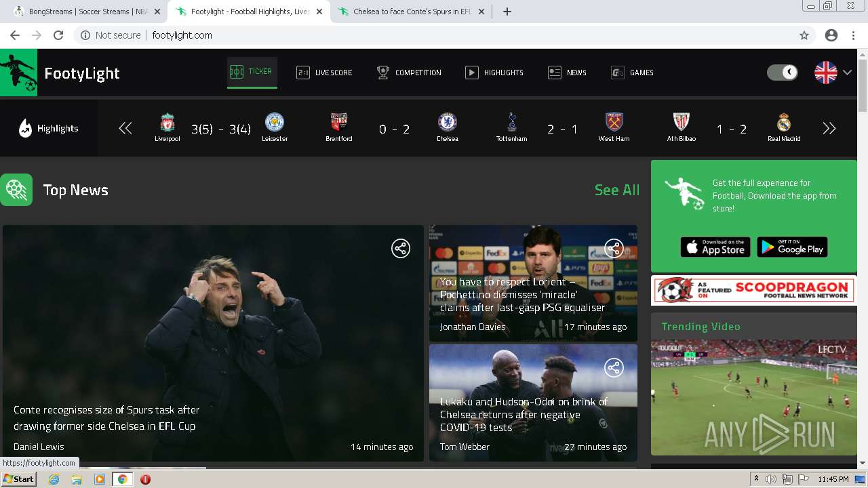The height and width of the screenshot is (488, 868).
Task: Click the site info Not secure icon
Action: pyautogui.click(x=85, y=35)
